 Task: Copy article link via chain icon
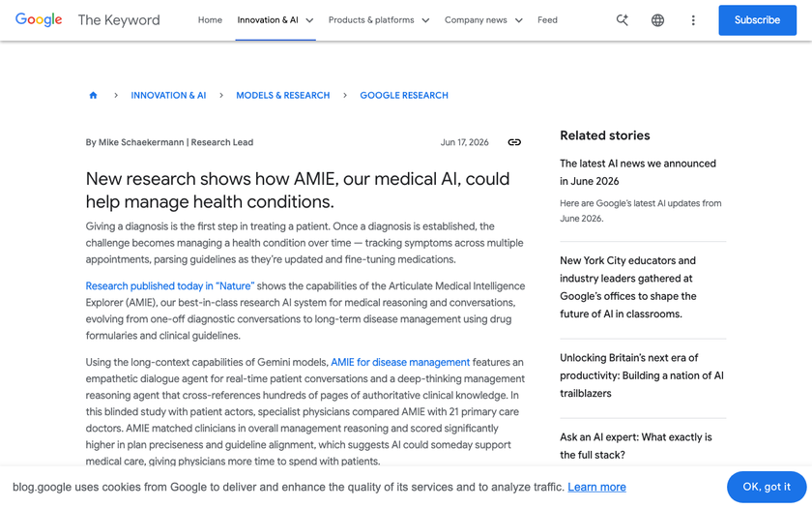point(514,142)
